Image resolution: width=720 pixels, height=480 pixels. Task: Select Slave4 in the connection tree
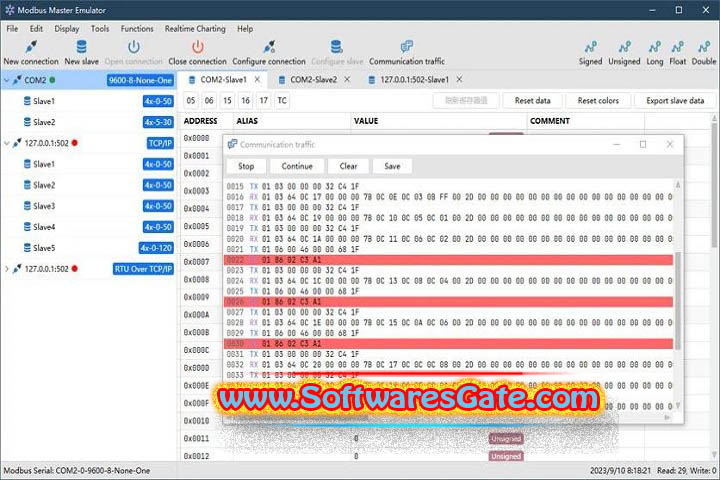[88, 227]
